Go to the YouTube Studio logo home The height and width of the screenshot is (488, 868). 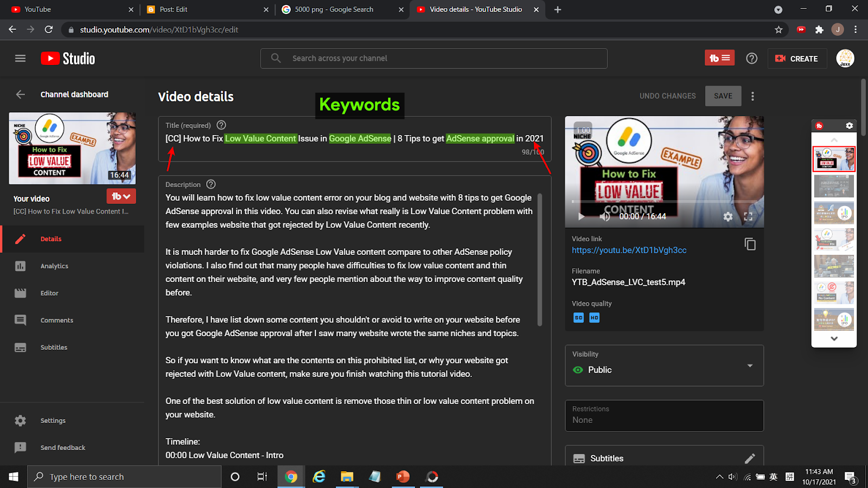click(68, 59)
